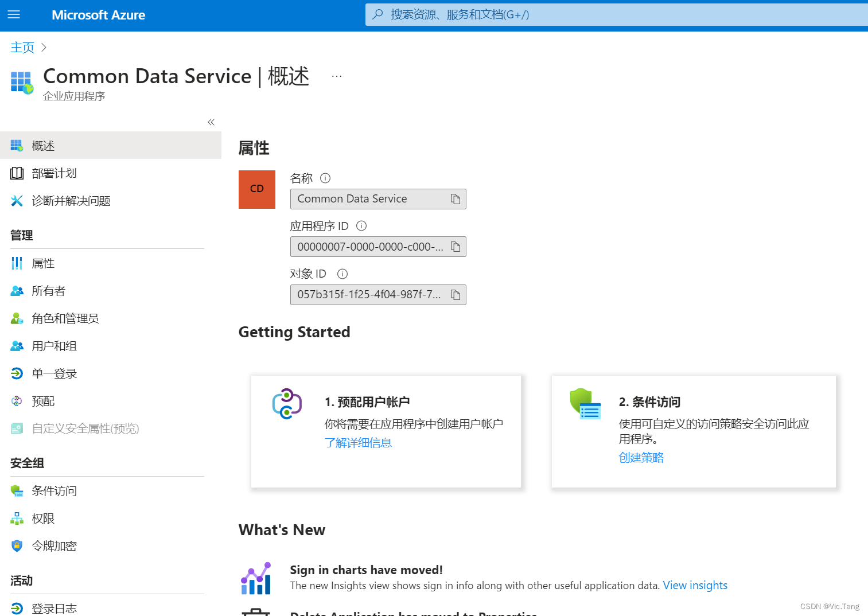The image size is (868, 616).
Task: Click the 自定义安全属性 icon
Action: (x=17, y=428)
